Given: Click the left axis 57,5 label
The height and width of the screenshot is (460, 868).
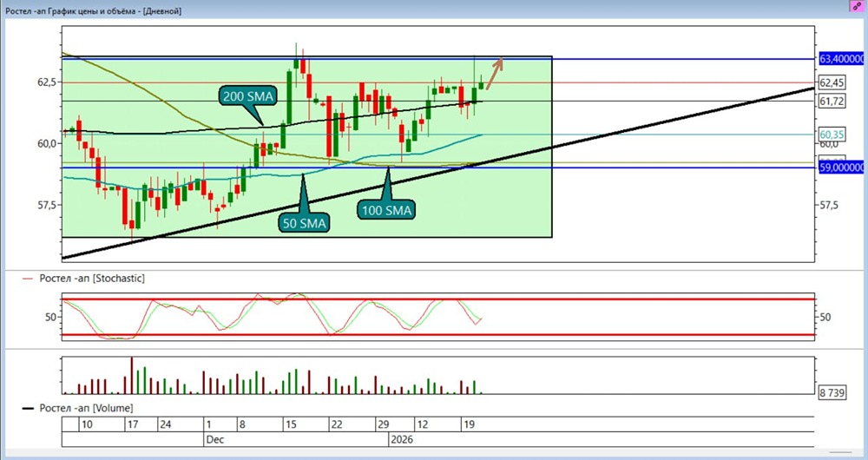Looking at the screenshot, I should click(48, 205).
